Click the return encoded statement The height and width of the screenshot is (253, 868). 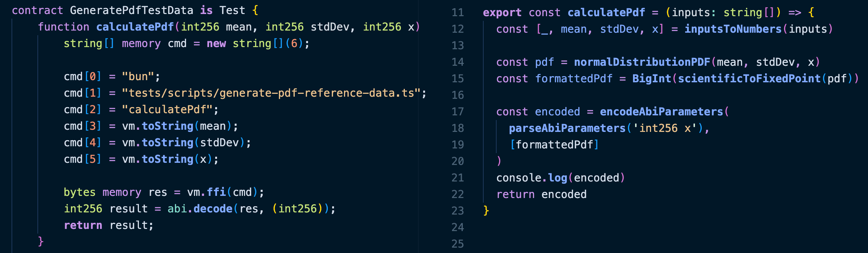point(541,194)
